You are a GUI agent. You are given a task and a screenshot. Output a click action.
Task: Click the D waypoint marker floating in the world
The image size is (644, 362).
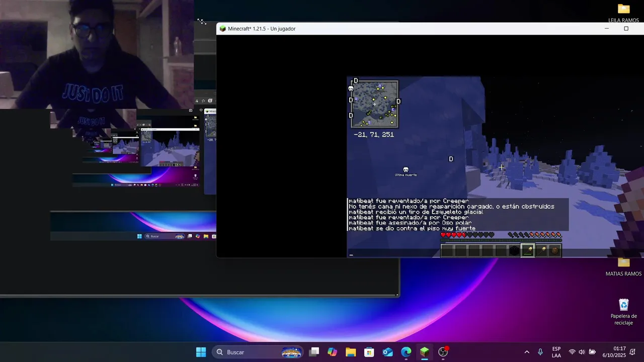click(x=451, y=159)
